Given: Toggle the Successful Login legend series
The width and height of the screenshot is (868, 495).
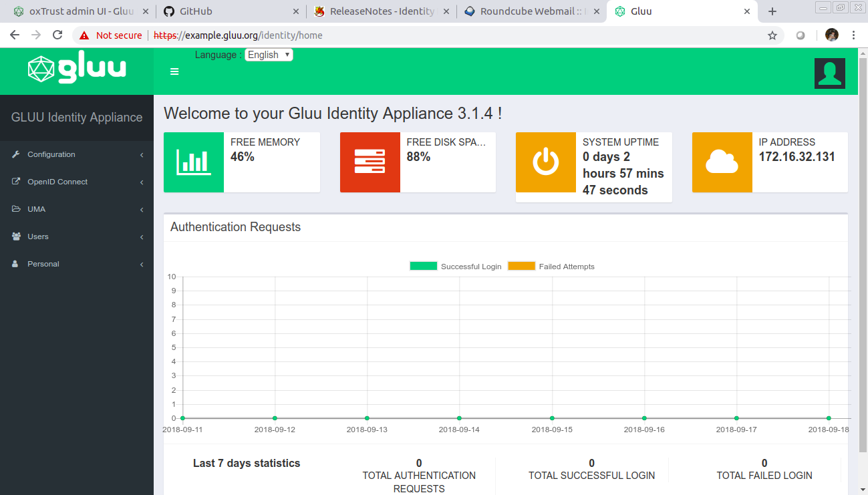Looking at the screenshot, I should 456,267.
